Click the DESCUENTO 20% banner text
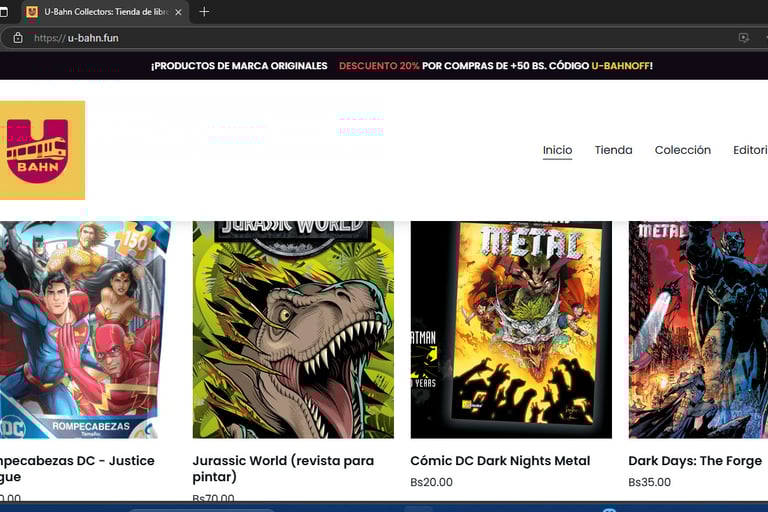The width and height of the screenshot is (768, 512). click(x=379, y=66)
